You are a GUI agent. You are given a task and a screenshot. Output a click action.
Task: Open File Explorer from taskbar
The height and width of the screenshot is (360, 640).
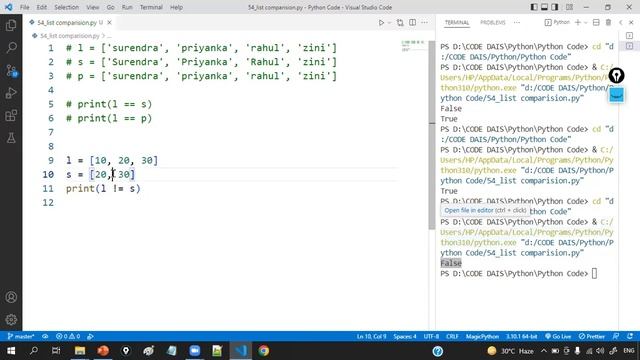coord(80,351)
